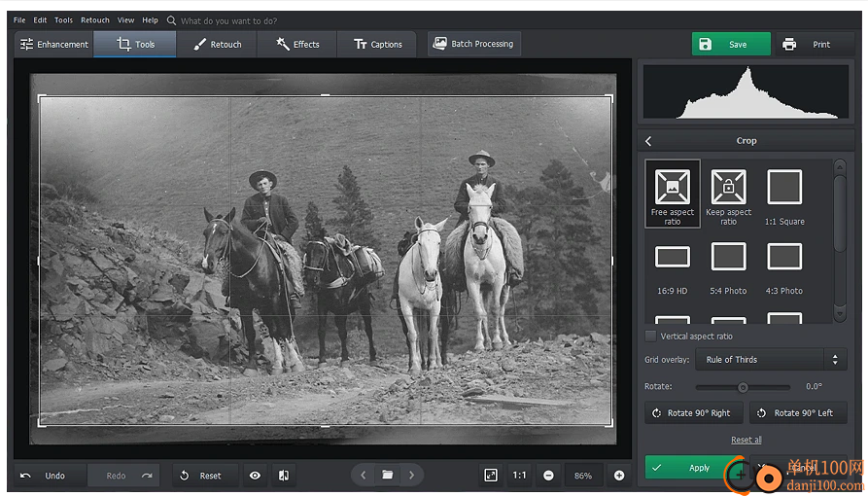
Task: Open the folder browse icon
Action: pyautogui.click(x=388, y=475)
